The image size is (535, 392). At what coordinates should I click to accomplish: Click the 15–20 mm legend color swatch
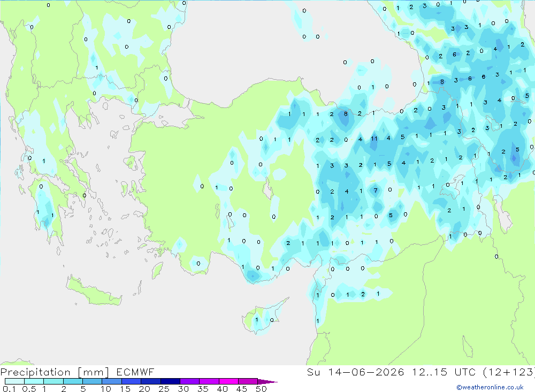131,381
